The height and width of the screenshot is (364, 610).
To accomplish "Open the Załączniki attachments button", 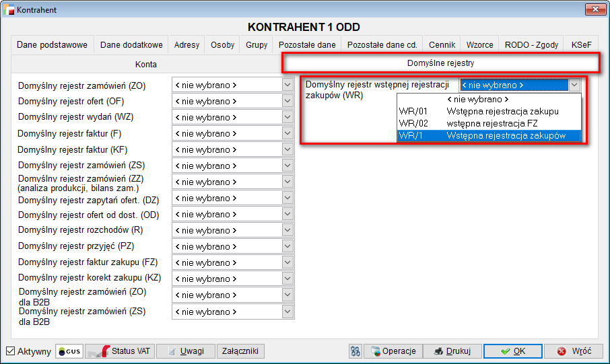I will [241, 351].
